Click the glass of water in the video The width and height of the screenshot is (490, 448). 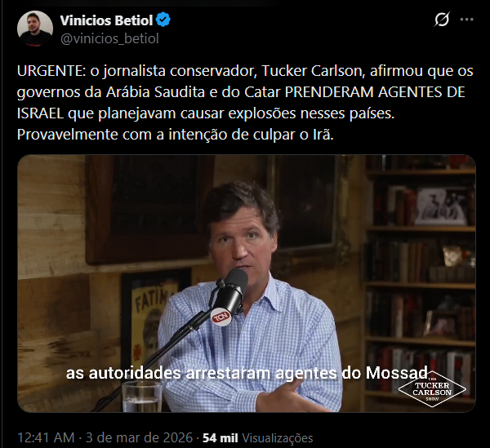click(x=142, y=397)
